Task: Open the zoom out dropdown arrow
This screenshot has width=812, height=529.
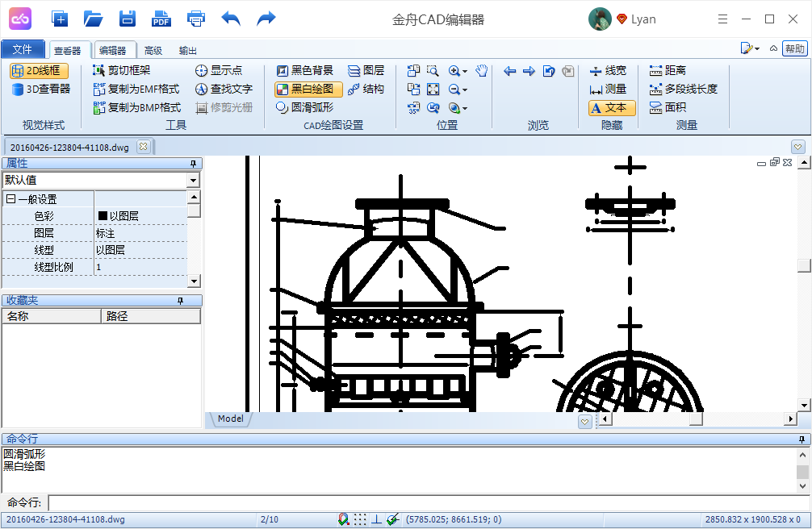Action: tap(464, 90)
